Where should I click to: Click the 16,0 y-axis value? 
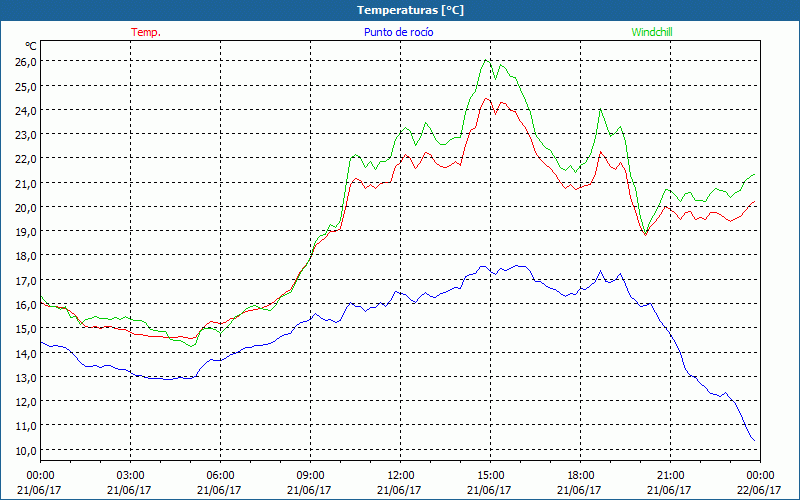click(27, 305)
